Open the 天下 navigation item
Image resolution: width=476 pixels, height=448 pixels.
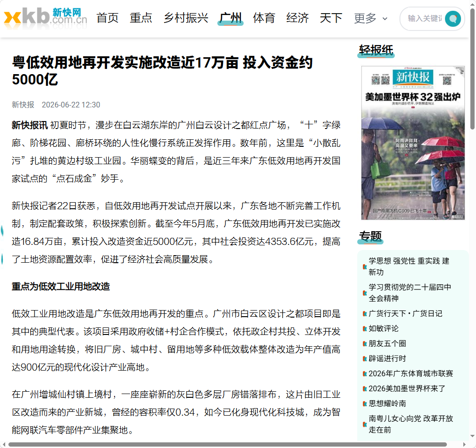[331, 18]
